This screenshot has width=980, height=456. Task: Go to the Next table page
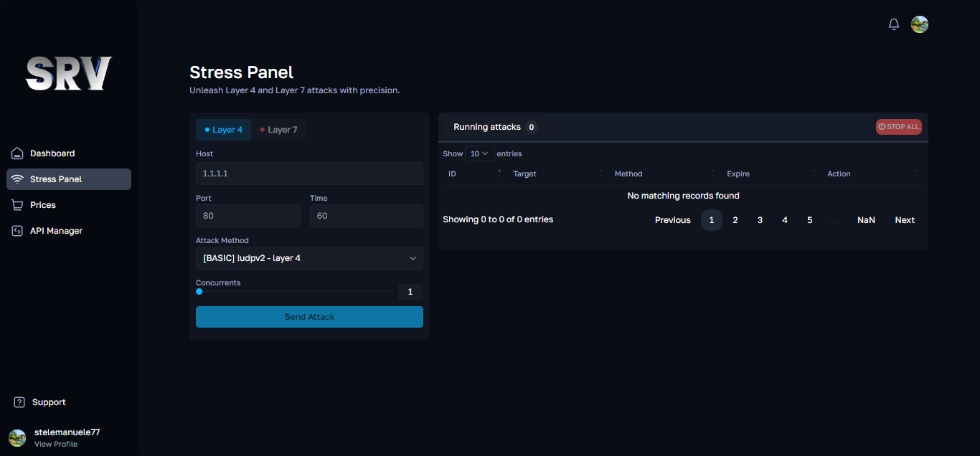[x=904, y=220]
